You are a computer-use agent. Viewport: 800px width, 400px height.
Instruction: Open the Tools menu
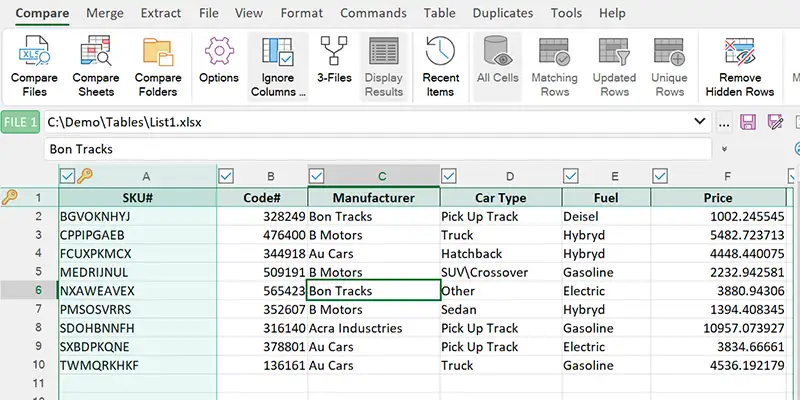pyautogui.click(x=566, y=13)
